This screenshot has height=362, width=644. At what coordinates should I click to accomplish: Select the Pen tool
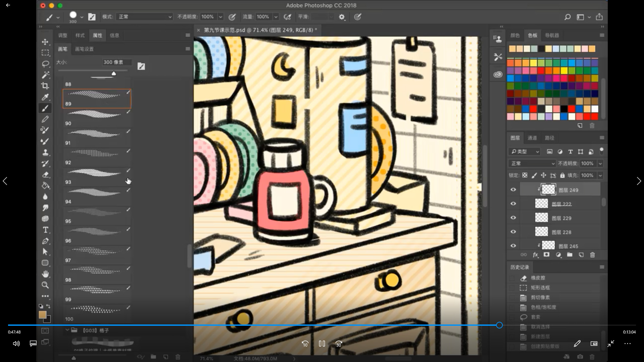(x=45, y=241)
